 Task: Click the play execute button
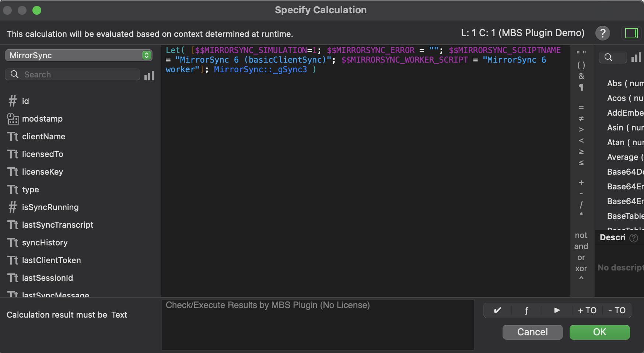(557, 310)
